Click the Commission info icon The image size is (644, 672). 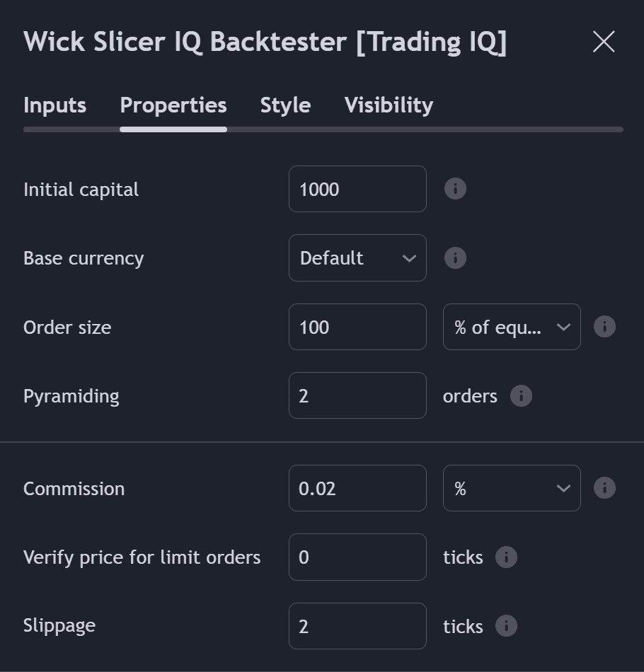(604, 487)
